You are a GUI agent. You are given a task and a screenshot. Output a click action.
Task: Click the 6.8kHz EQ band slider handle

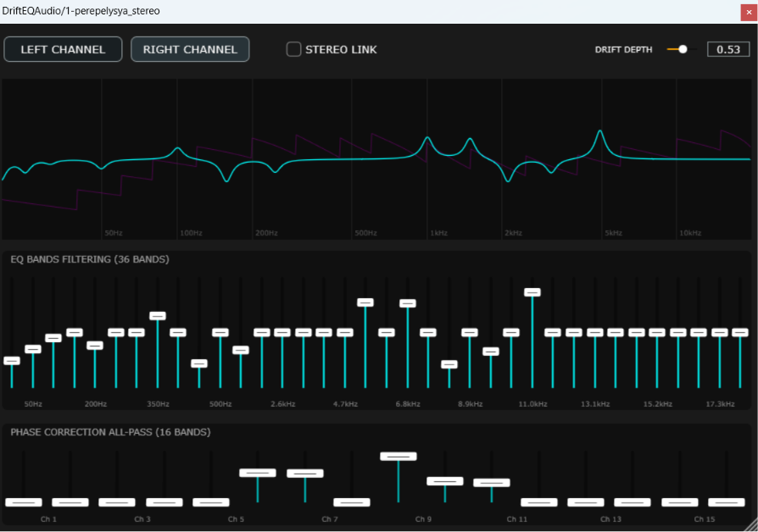(408, 303)
